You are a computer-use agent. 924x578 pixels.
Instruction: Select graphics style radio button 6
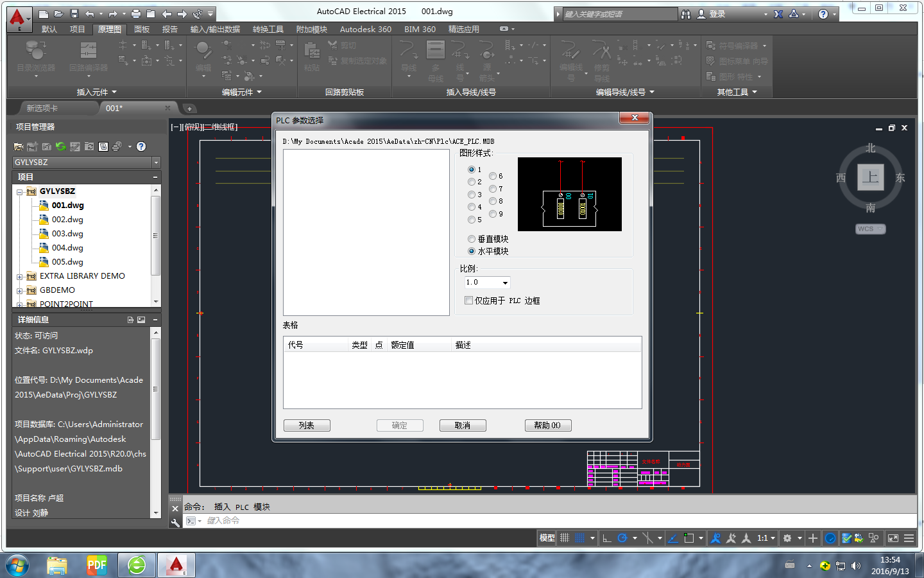tap(493, 176)
